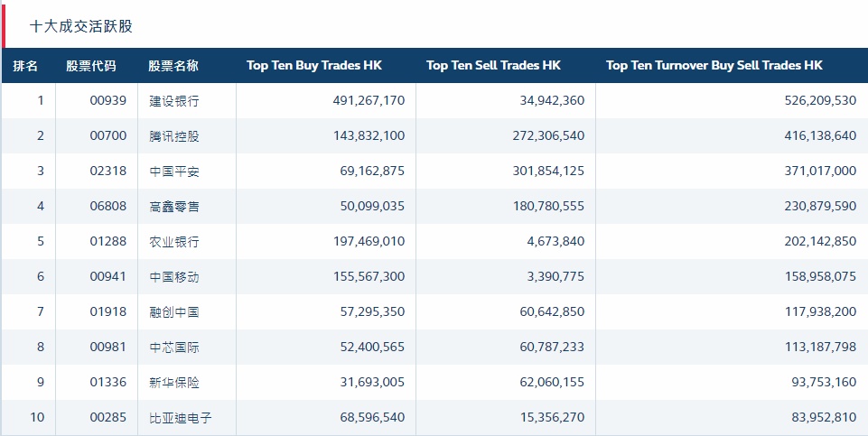The image size is (868, 436).
Task: Select 农业银行 in the table
Action: (174, 242)
